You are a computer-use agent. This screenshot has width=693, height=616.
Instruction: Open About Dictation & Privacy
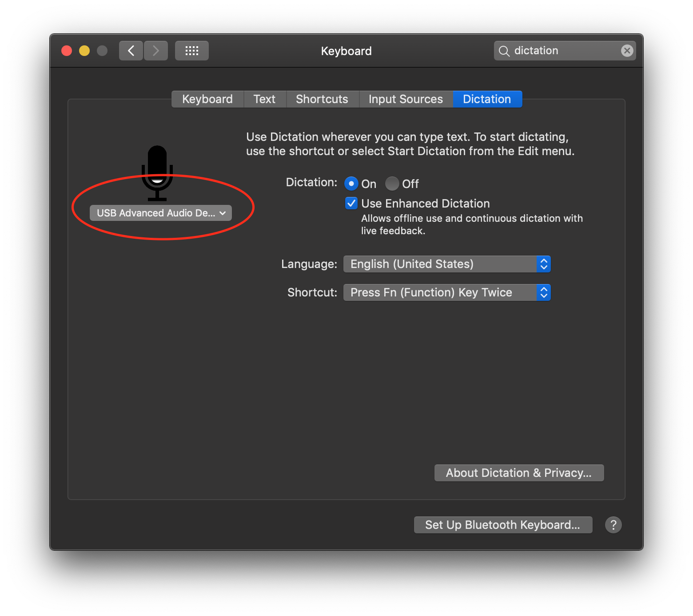pos(519,473)
